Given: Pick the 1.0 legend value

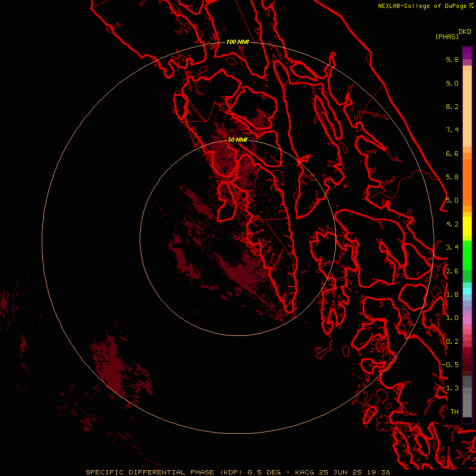Looking at the screenshot, I should (x=452, y=318).
